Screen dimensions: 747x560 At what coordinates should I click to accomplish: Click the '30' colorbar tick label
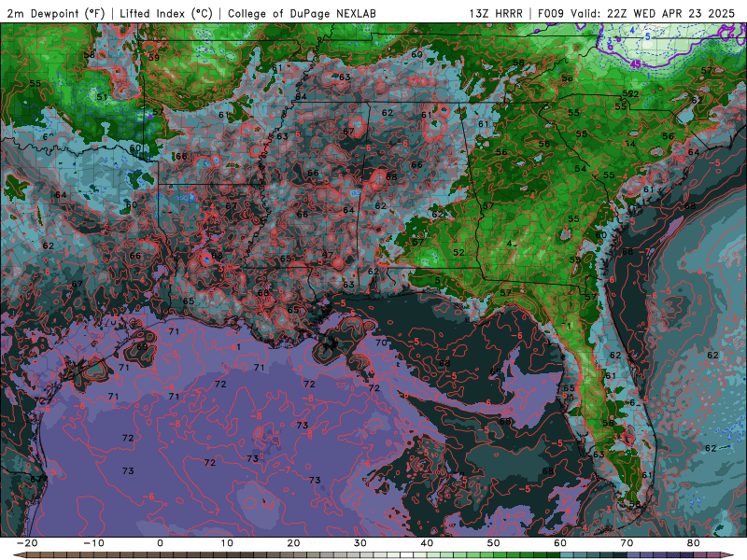coord(360,543)
